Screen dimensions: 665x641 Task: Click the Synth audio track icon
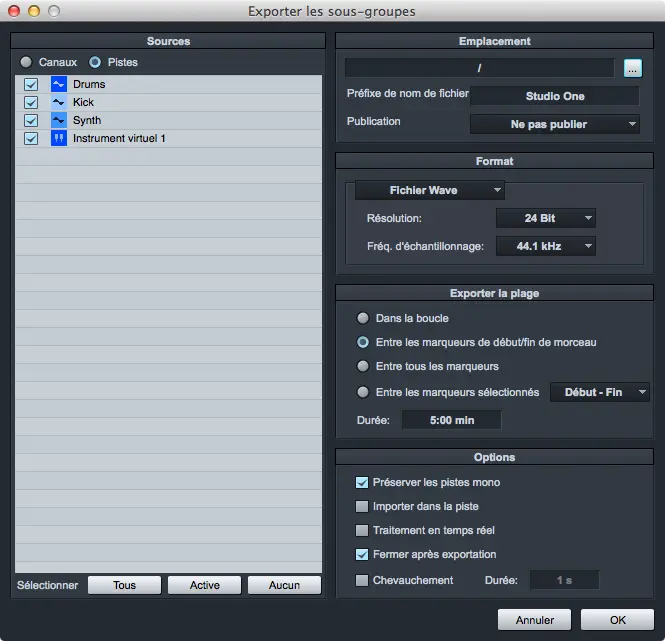point(58,120)
